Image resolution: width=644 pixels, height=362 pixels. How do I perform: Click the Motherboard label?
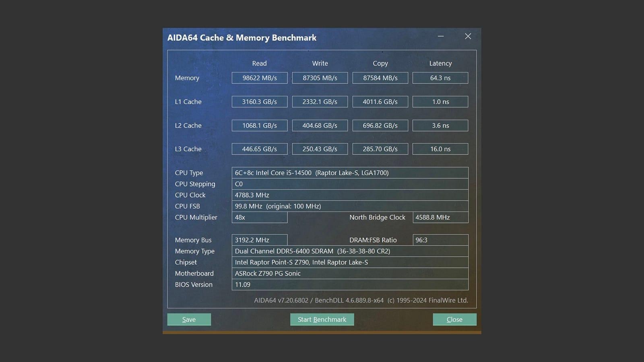coord(194,273)
